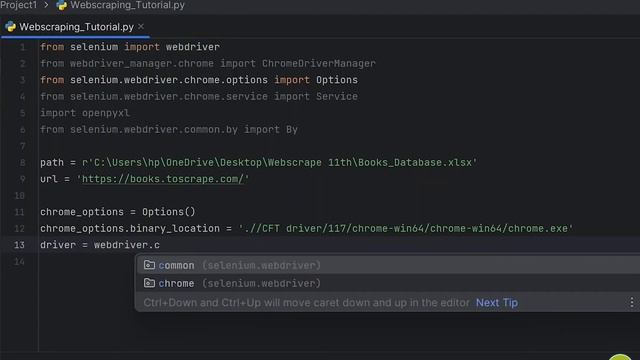The height and width of the screenshot is (360, 640).
Task: Click the 'import openpyxl' line
Action: click(x=85, y=113)
